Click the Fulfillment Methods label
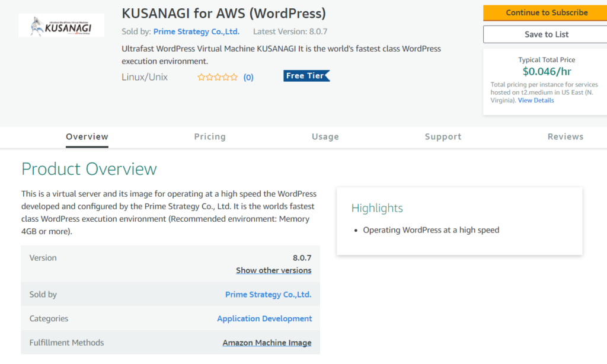 (66, 343)
